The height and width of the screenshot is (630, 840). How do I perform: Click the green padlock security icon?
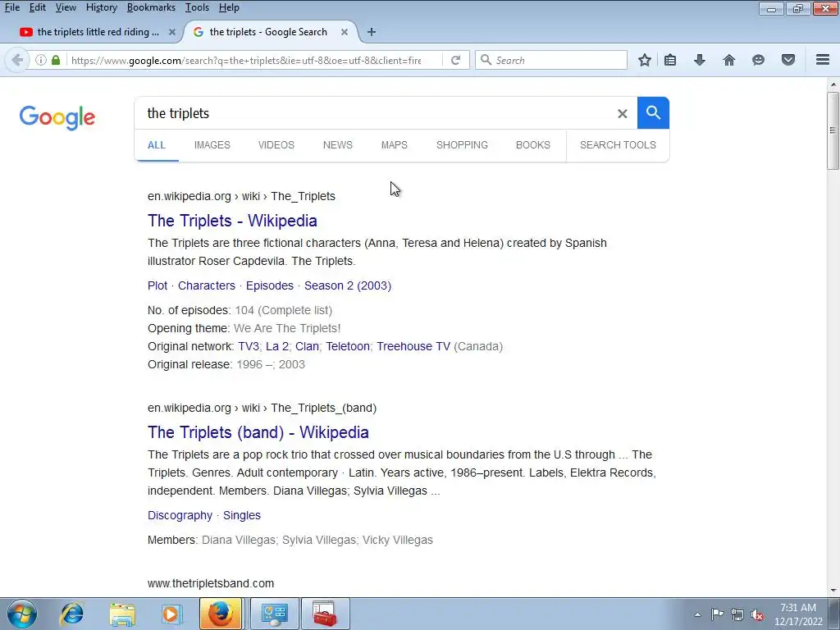coord(56,60)
